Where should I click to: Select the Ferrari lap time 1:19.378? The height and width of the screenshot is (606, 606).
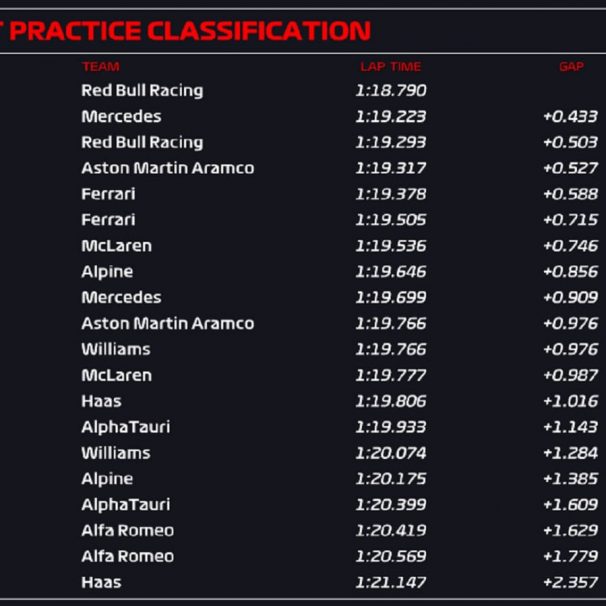pyautogui.click(x=391, y=194)
